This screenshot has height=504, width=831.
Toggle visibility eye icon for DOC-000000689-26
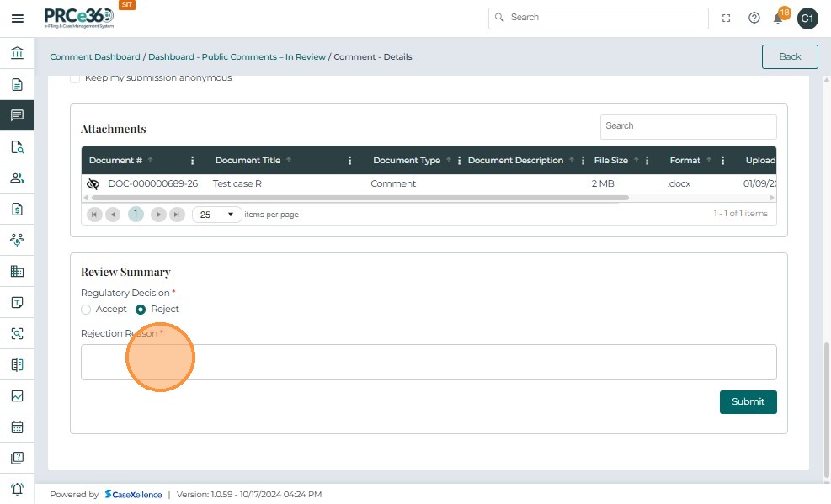pyautogui.click(x=93, y=183)
